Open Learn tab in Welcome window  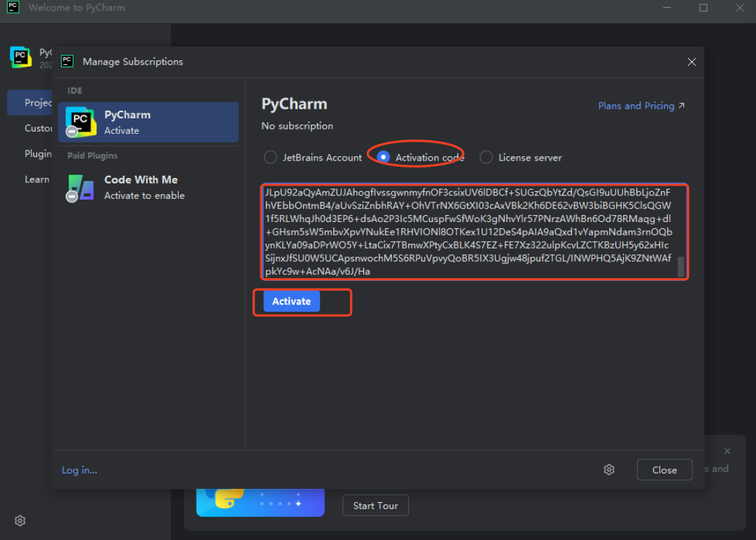coord(36,179)
